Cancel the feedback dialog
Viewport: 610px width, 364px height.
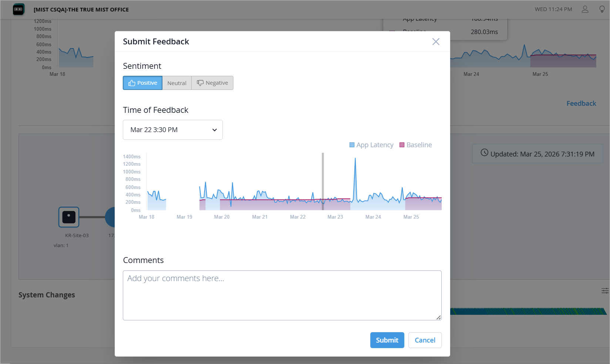click(x=425, y=340)
